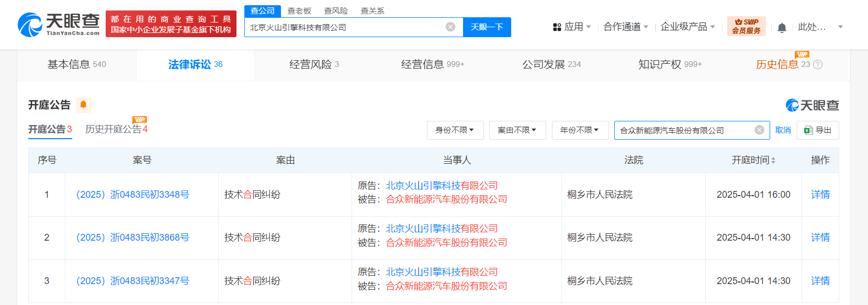Screen dimensions: 868x305
Task: Click the 取消 link beside the filter
Action: click(783, 130)
